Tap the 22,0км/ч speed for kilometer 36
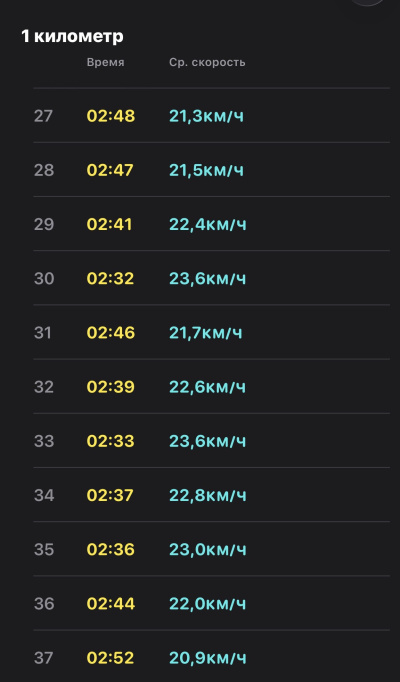 pyautogui.click(x=207, y=604)
